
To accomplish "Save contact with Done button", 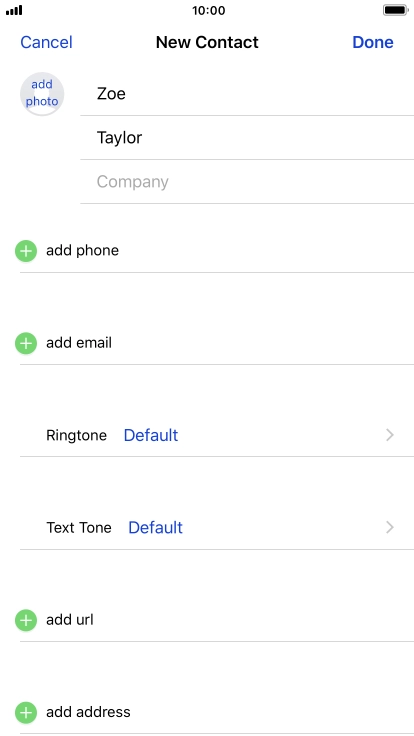I will (373, 42).
